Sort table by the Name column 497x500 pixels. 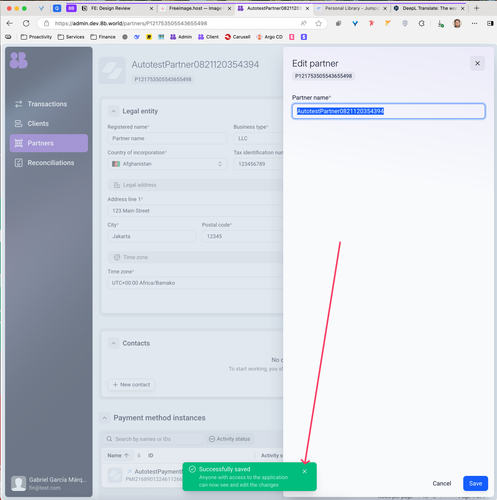[118, 455]
